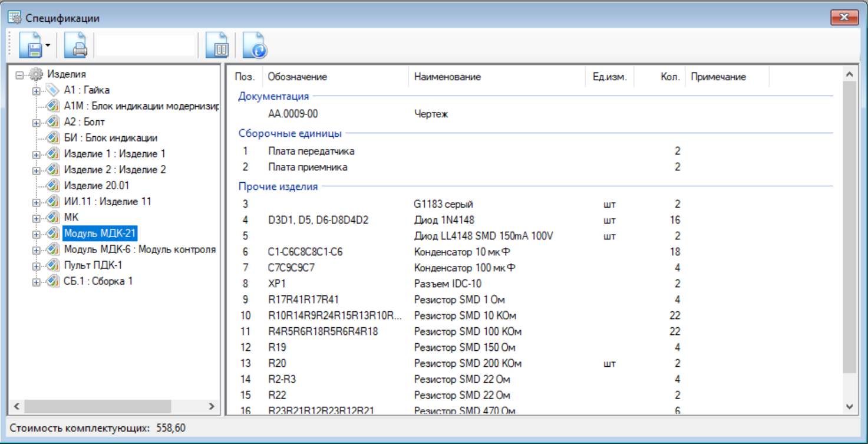Image resolution: width=868 pixels, height=444 pixels.
Task: Select БИ : Блок индикации tree item
Action: coord(111,138)
